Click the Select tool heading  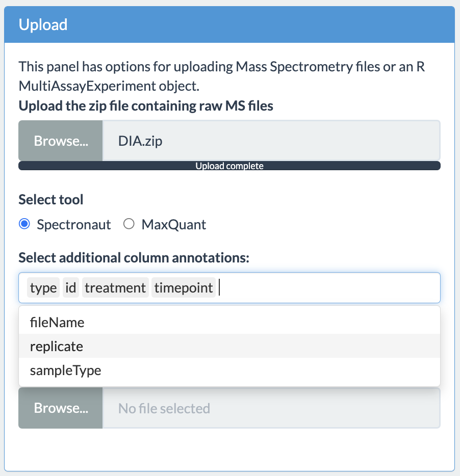click(50, 199)
